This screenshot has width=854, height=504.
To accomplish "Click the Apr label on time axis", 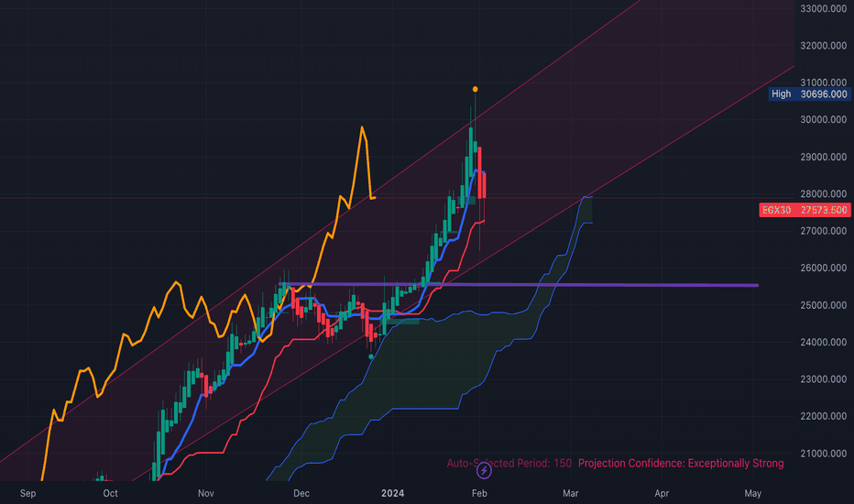I will pyautogui.click(x=662, y=493).
